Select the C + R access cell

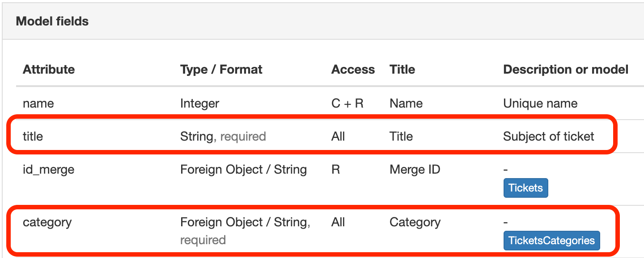coord(347,104)
